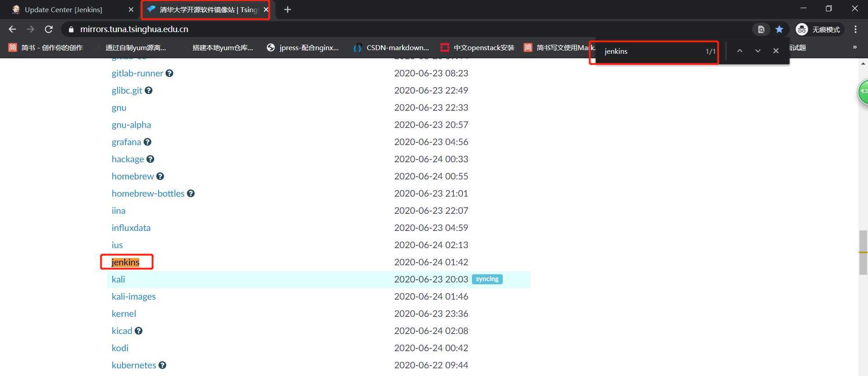Open 搭建本地yum仓库 bookmark
This screenshot has width=868, height=376.
(x=217, y=47)
